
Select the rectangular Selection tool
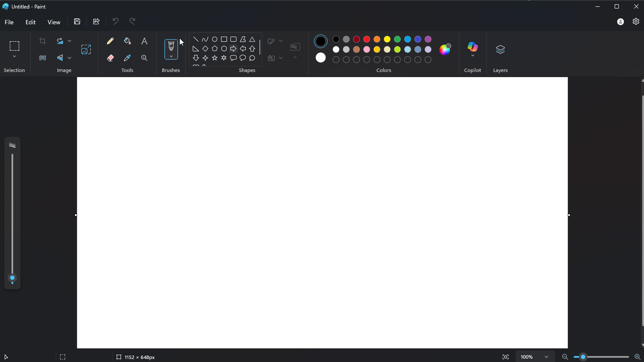coord(14,46)
